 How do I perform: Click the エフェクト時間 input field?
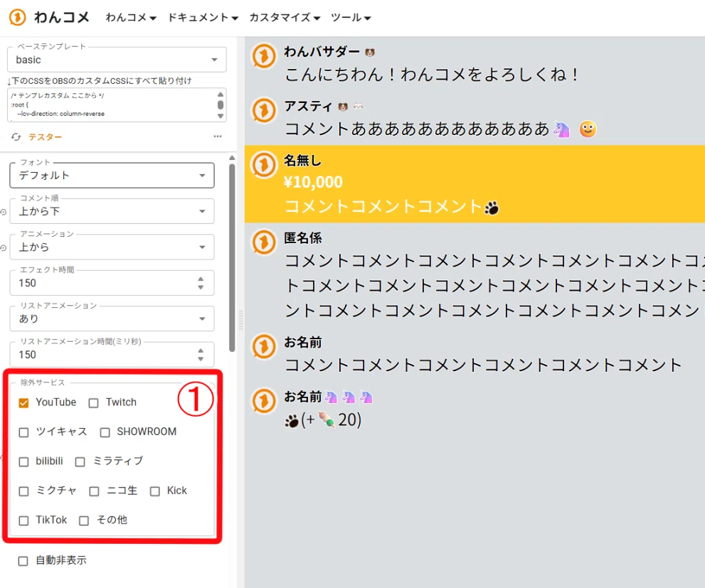click(x=112, y=283)
